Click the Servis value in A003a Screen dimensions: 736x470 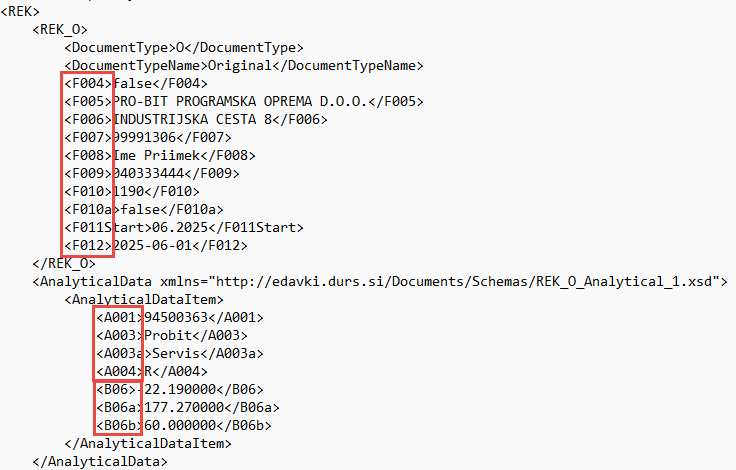click(176, 354)
